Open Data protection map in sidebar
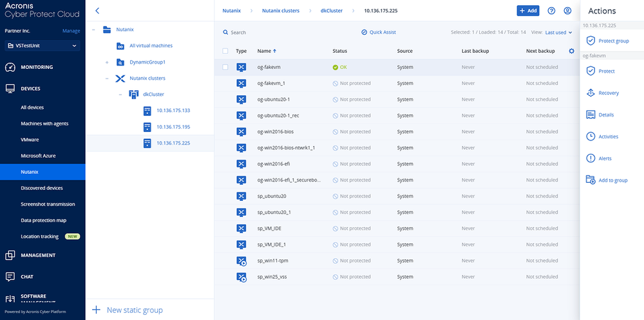 coord(44,220)
